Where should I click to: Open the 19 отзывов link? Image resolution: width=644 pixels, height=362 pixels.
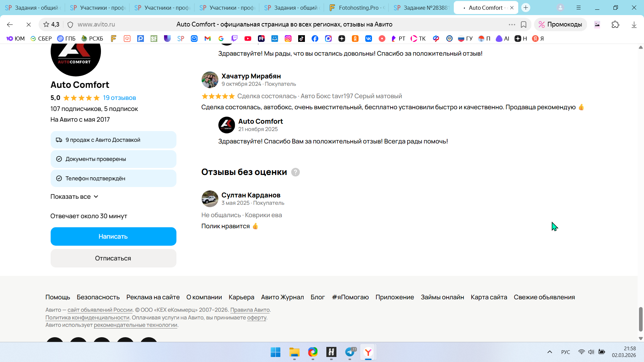click(x=119, y=98)
